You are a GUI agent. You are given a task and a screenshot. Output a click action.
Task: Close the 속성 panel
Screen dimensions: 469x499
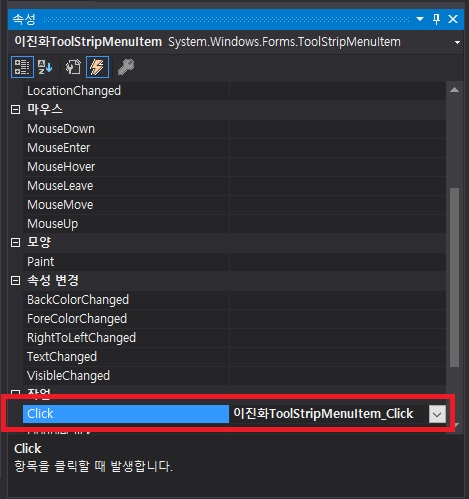pyautogui.click(x=453, y=19)
